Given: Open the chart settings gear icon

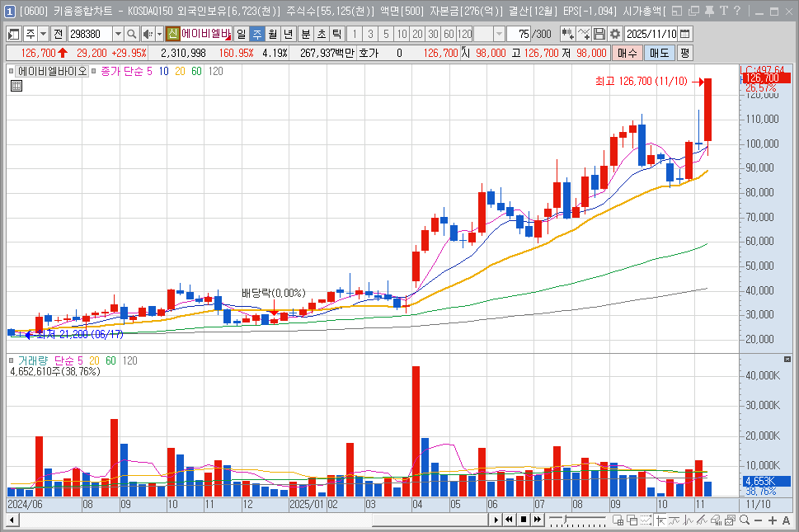Looking at the screenshot, I should click(615, 34).
